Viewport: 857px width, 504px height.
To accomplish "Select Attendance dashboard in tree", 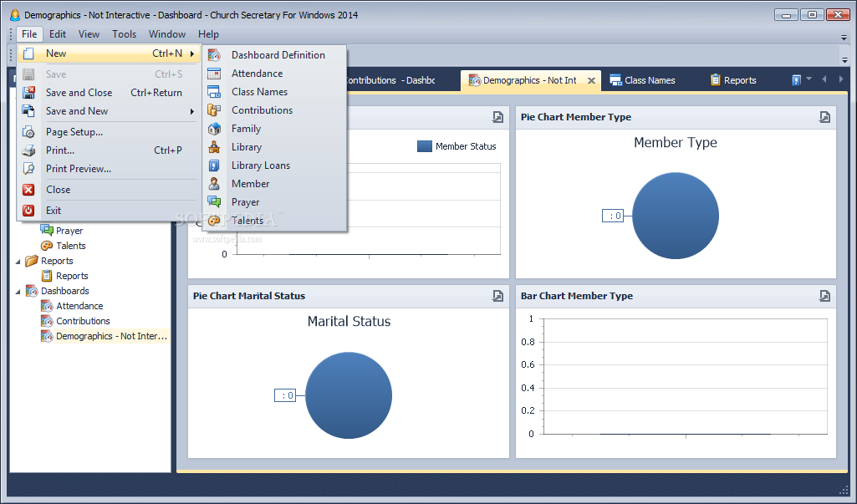I will [x=79, y=306].
